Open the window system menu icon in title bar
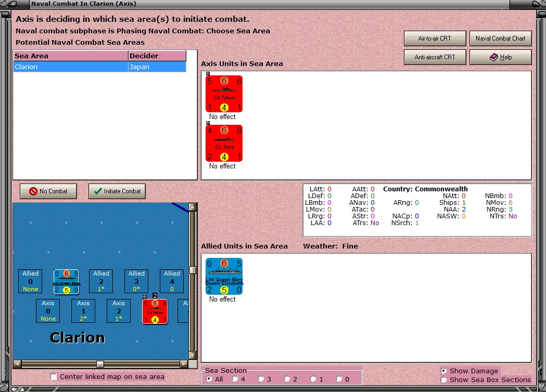 coord(12,4)
